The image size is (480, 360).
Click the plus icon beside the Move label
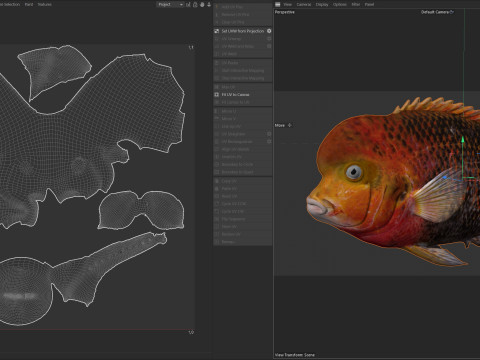click(x=289, y=125)
